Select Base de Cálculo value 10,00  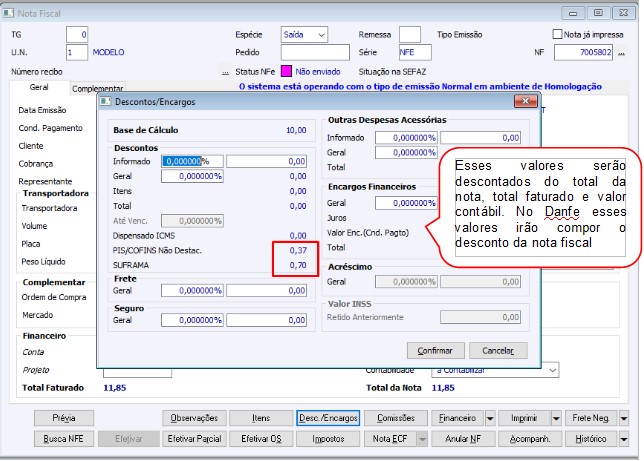[296, 130]
